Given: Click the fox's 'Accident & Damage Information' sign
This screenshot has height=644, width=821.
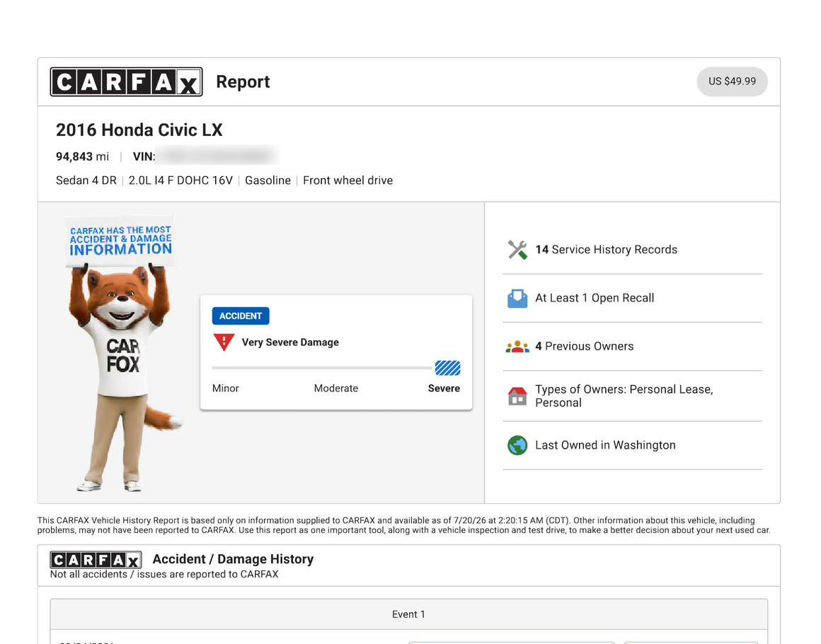Looking at the screenshot, I should pos(120,241).
